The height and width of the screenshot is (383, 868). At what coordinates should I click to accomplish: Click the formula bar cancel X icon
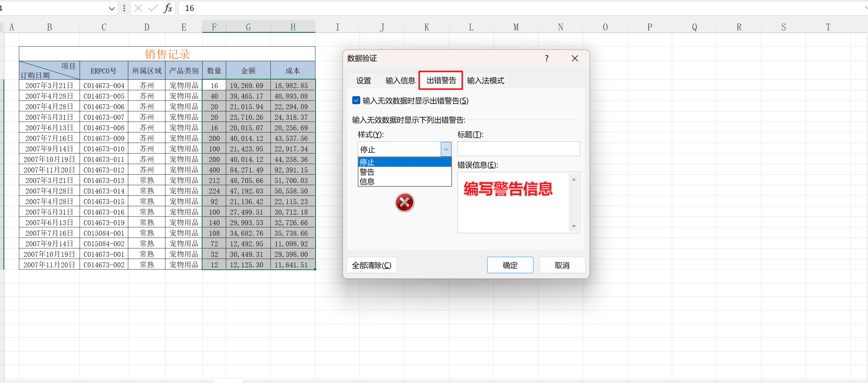pyautogui.click(x=138, y=8)
